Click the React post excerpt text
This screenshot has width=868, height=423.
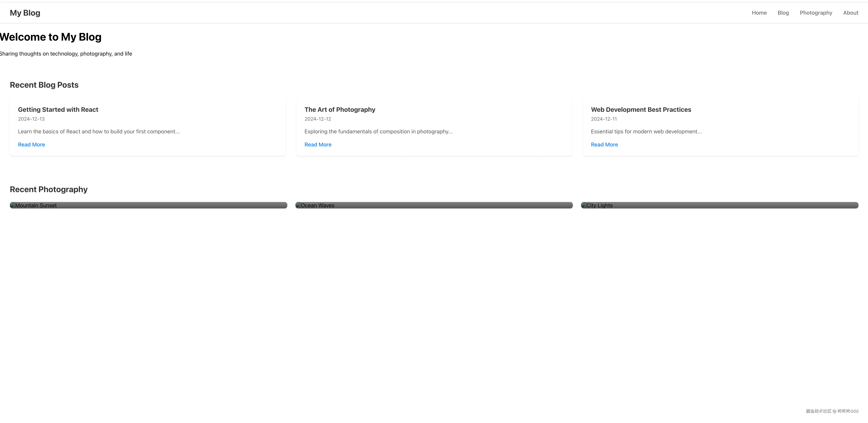click(x=99, y=132)
